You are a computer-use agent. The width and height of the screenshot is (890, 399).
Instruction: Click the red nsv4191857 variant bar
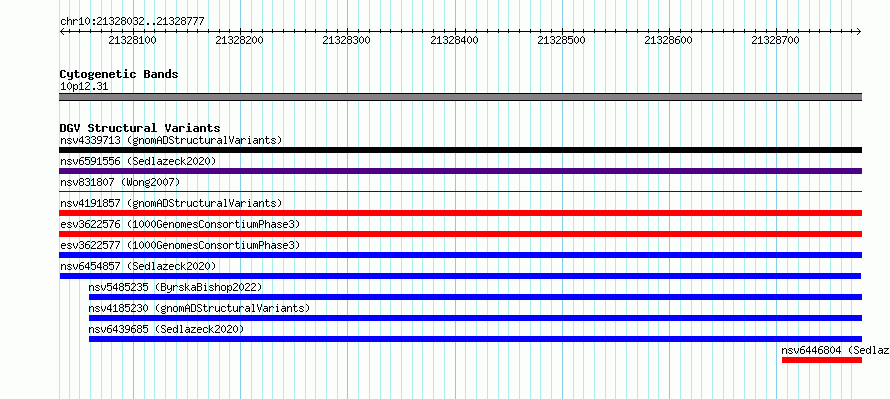coord(460,213)
